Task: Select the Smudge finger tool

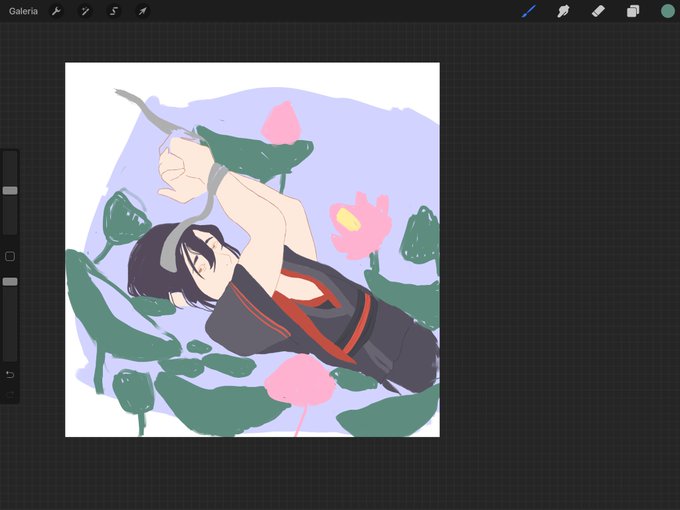Action: pos(563,11)
